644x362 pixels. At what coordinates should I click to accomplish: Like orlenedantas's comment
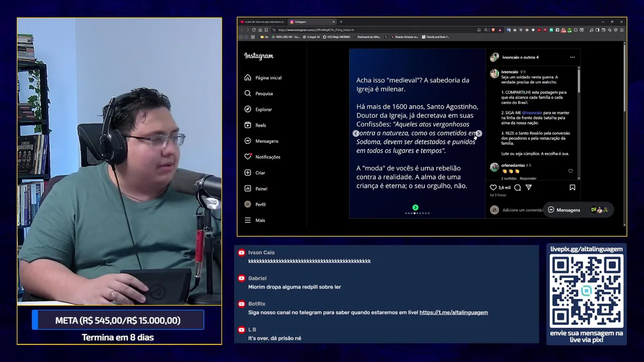pos(571,171)
